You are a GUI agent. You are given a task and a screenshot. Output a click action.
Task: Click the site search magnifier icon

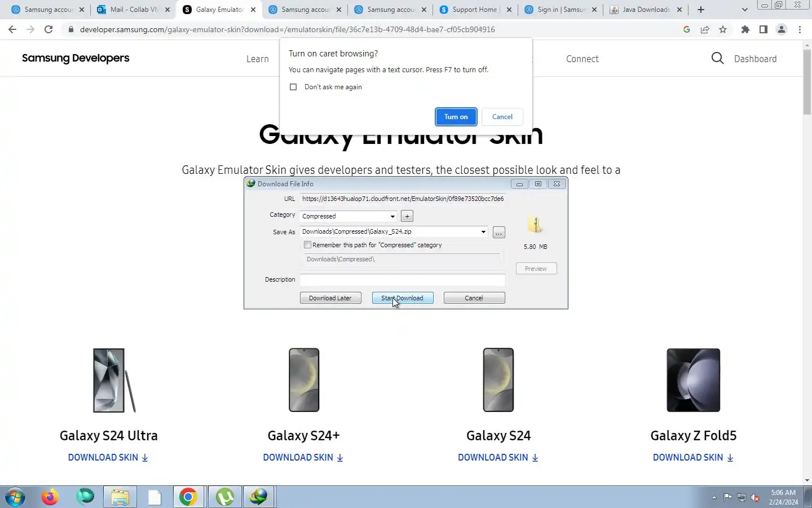[717, 58]
